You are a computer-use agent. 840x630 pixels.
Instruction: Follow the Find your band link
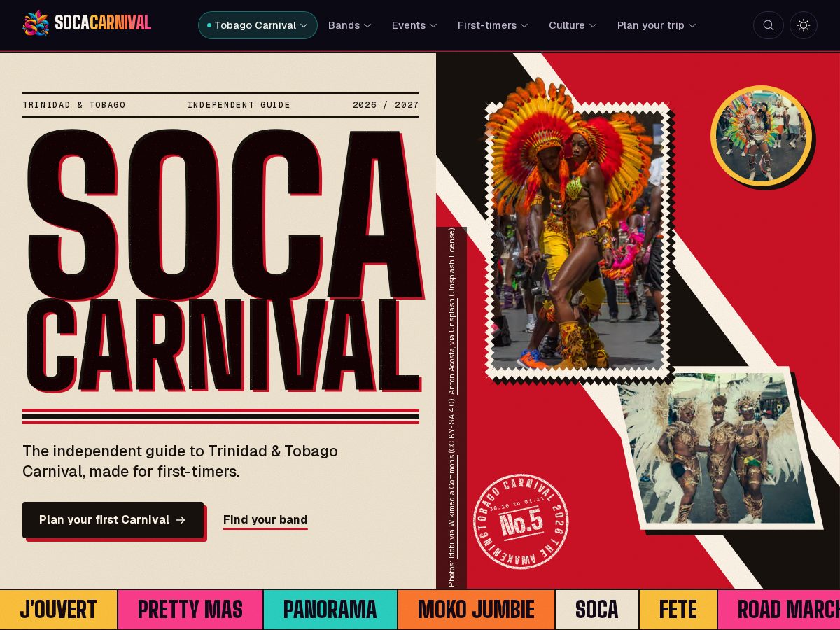click(x=265, y=520)
